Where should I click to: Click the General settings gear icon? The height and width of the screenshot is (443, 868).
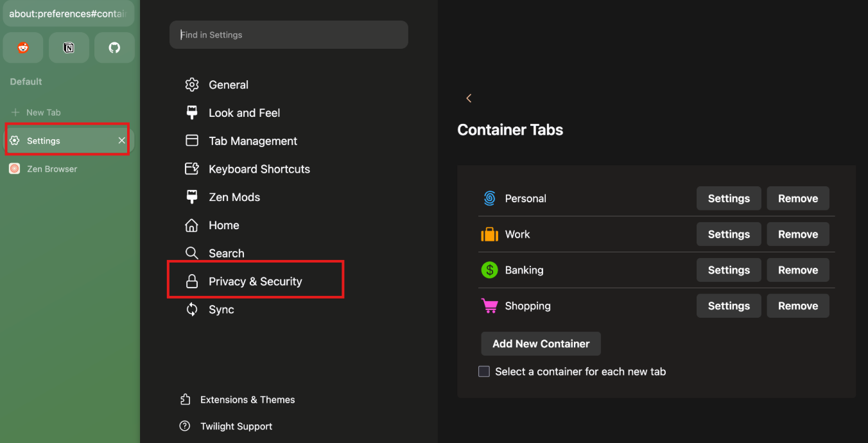pyautogui.click(x=191, y=84)
